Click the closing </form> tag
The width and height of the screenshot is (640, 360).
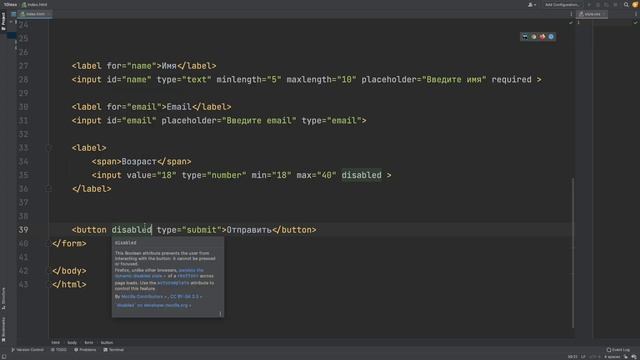[x=69, y=243]
